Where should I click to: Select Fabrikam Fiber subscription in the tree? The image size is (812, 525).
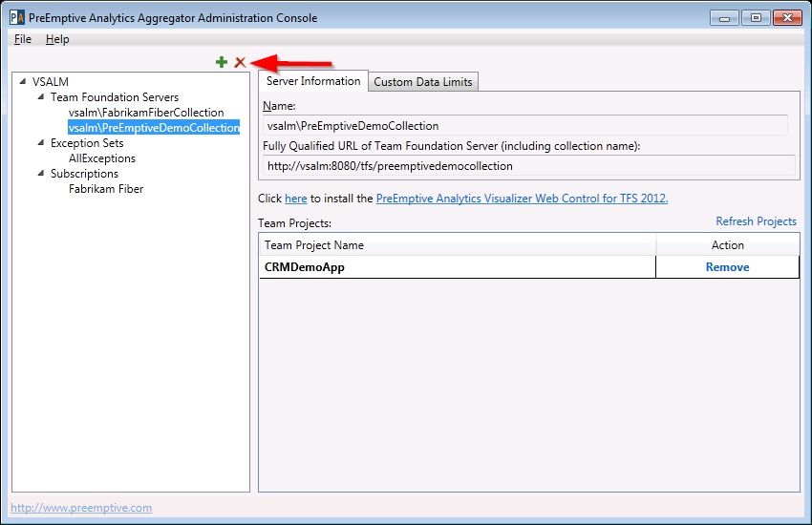tap(106, 189)
